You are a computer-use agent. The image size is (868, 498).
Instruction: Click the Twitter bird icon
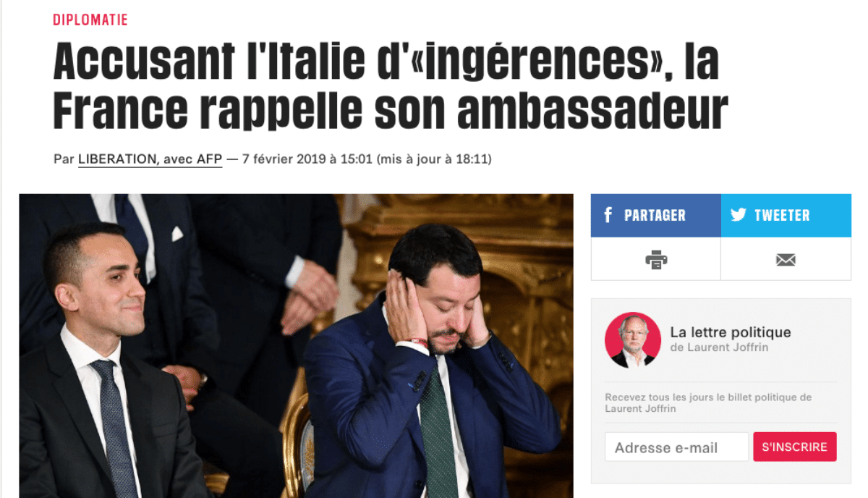(x=738, y=215)
